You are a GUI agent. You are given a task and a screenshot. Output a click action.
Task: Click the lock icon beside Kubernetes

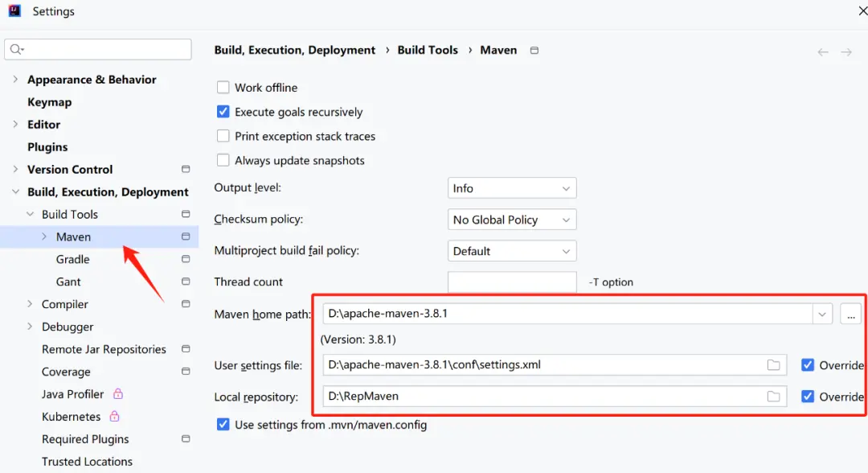114,417
